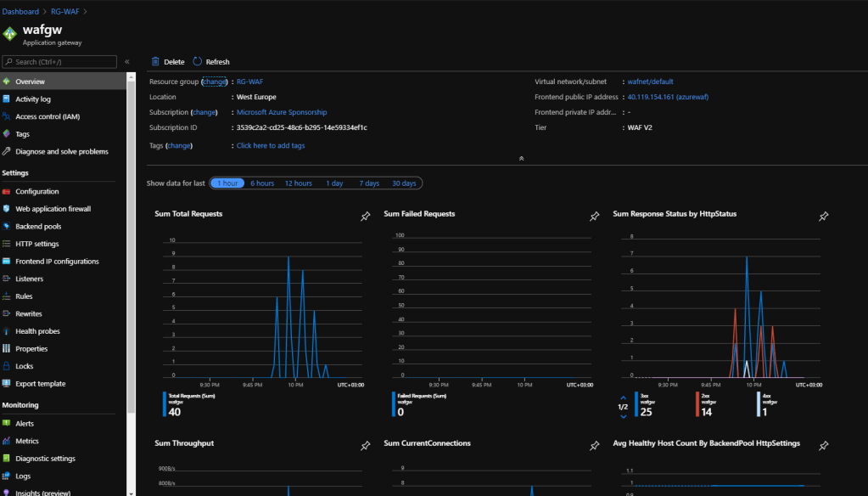Pin the Sum Response Status by HttpStatus chart
The height and width of the screenshot is (496, 868).
[x=823, y=217]
